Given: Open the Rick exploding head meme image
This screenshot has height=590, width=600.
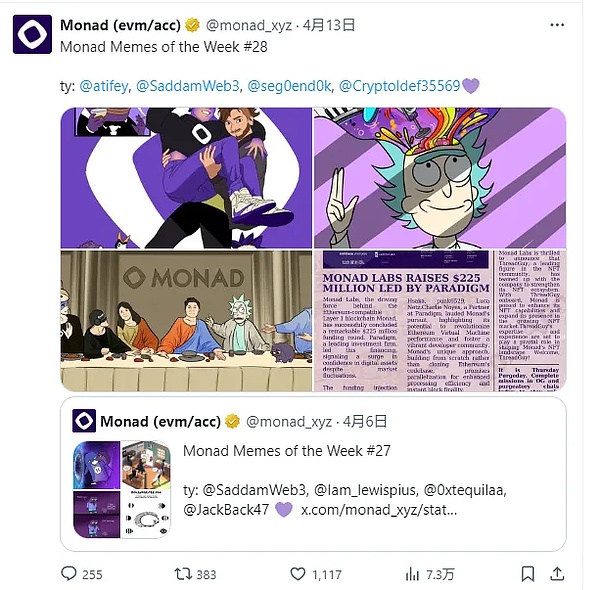Looking at the screenshot, I should pos(440,177).
